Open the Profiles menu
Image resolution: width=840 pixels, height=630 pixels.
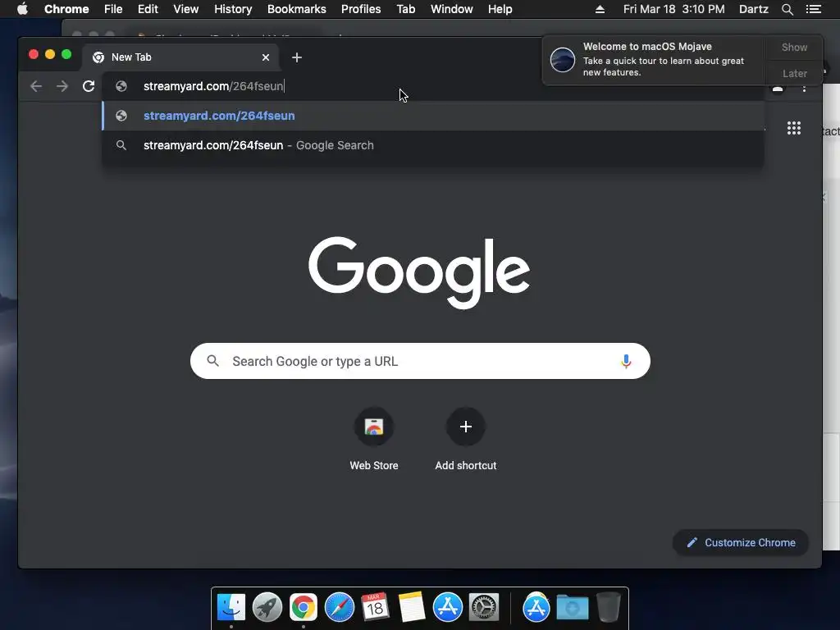pos(361,9)
